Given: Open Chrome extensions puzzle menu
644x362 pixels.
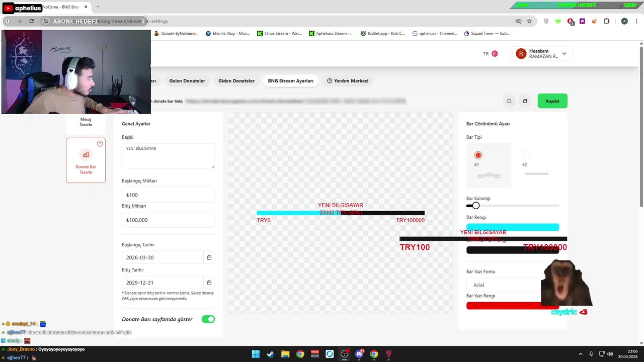Looking at the screenshot, I should point(607,21).
